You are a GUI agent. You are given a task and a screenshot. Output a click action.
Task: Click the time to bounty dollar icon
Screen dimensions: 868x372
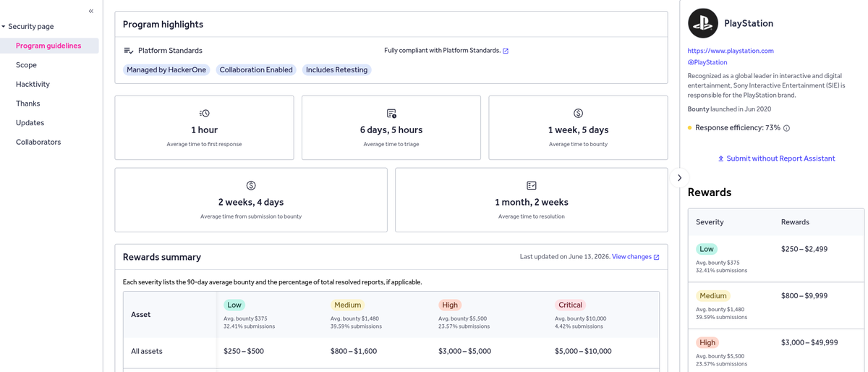coord(578,114)
